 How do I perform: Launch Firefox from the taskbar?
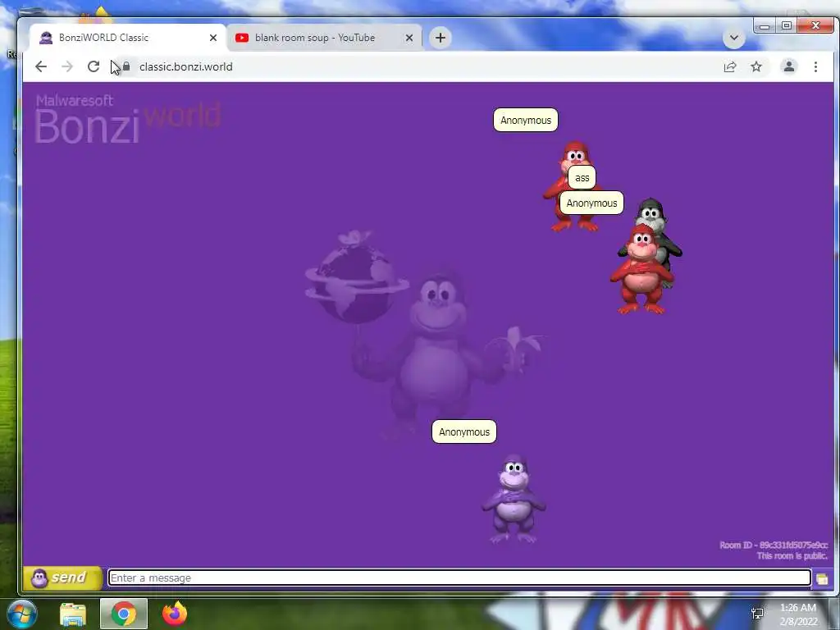[x=175, y=614]
